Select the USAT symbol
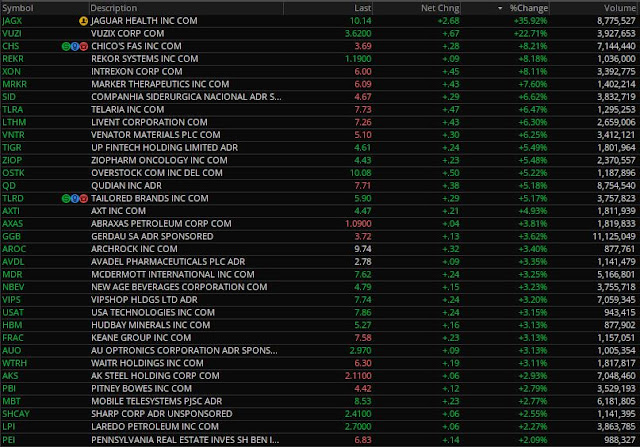This screenshot has width=640, height=447. click(x=13, y=312)
